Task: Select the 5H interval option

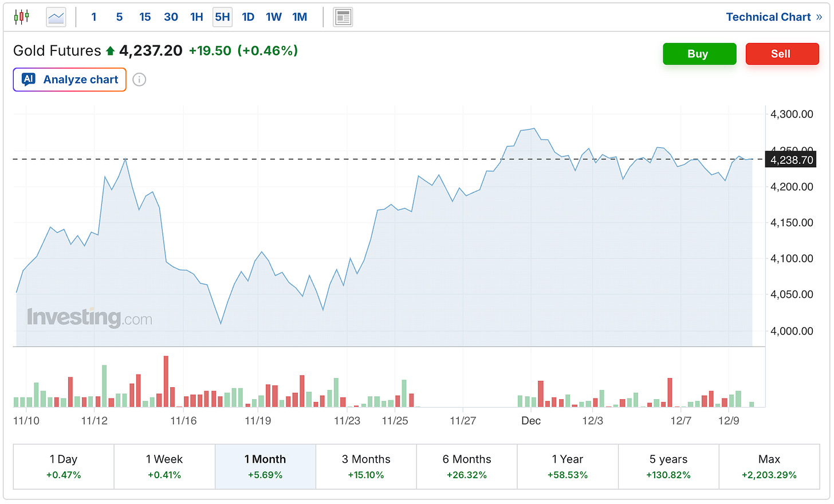Action: (222, 17)
